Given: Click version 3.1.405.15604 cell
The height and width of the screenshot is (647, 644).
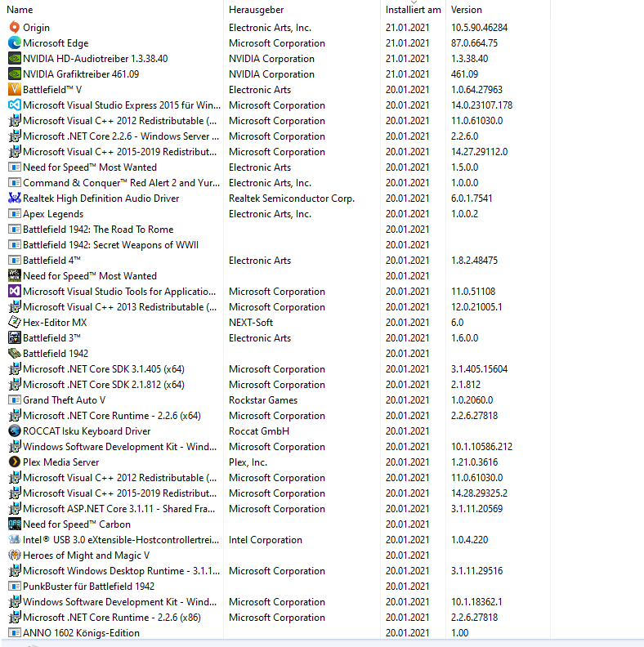Looking at the screenshot, I should [479, 369].
